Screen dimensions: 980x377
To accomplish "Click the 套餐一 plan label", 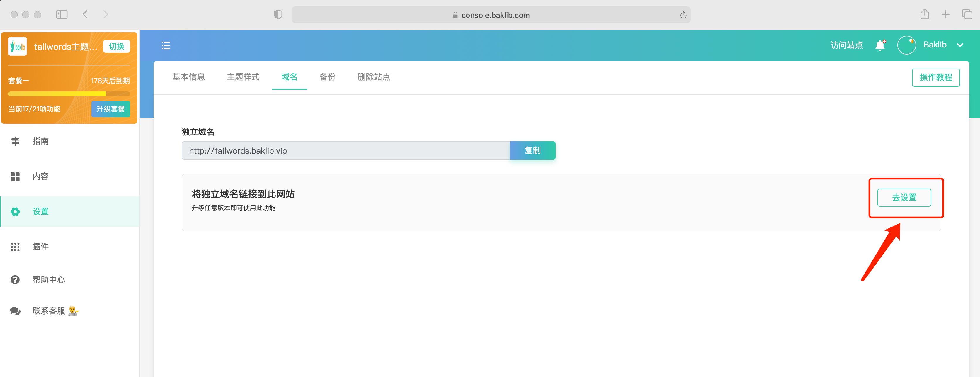I will (x=19, y=81).
